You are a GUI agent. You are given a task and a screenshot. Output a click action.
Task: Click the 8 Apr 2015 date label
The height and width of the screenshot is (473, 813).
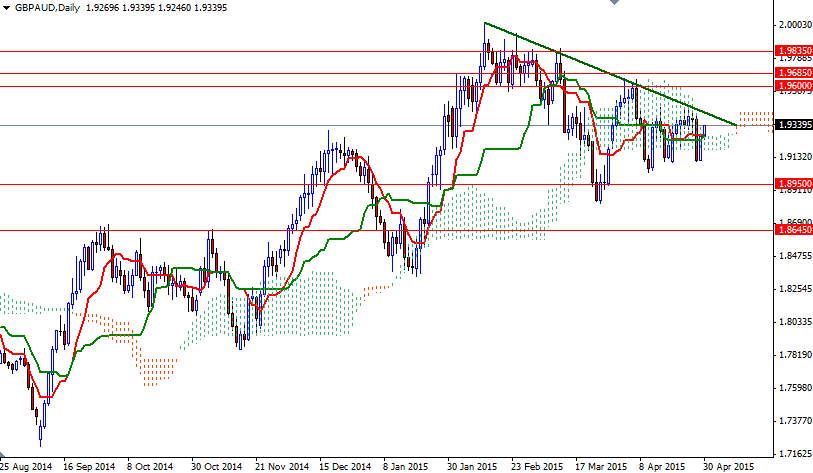pyautogui.click(x=662, y=467)
